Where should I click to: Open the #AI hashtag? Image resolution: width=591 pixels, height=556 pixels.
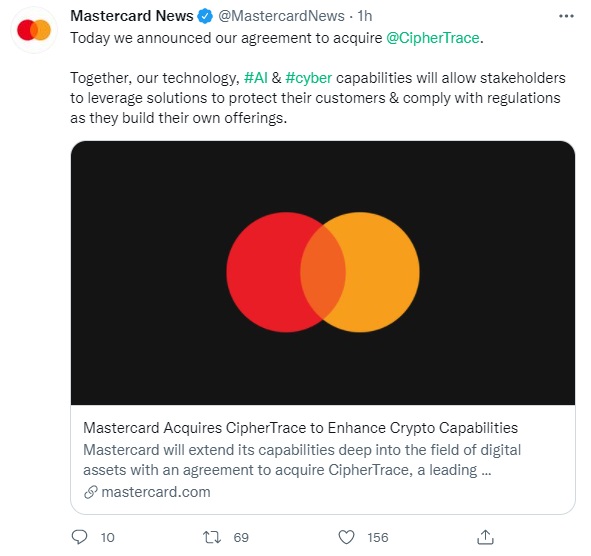click(x=256, y=78)
